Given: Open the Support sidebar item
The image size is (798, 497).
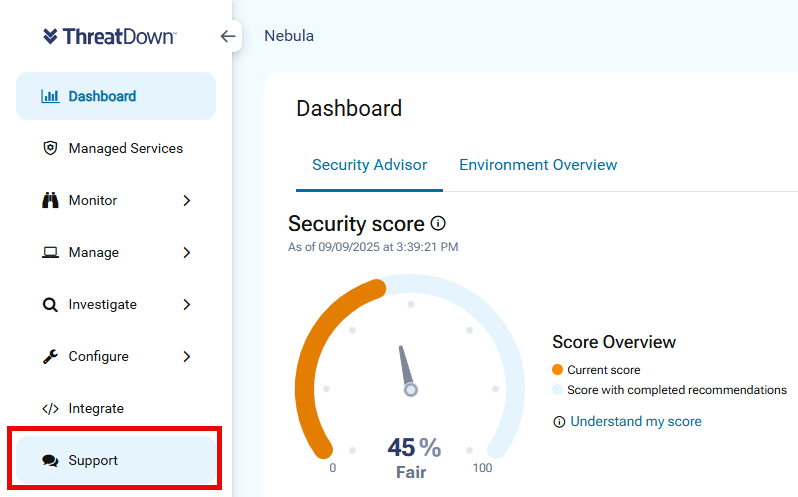Looking at the screenshot, I should 116,460.
